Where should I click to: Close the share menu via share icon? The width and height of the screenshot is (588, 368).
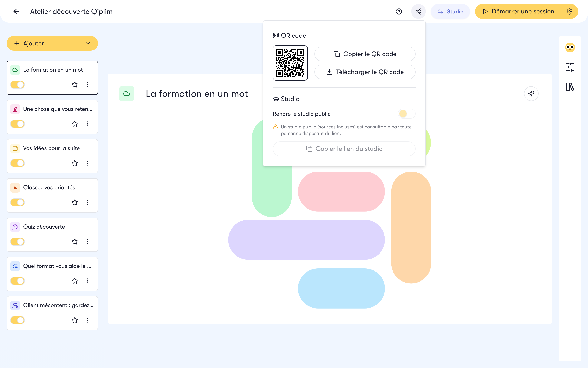pyautogui.click(x=418, y=11)
